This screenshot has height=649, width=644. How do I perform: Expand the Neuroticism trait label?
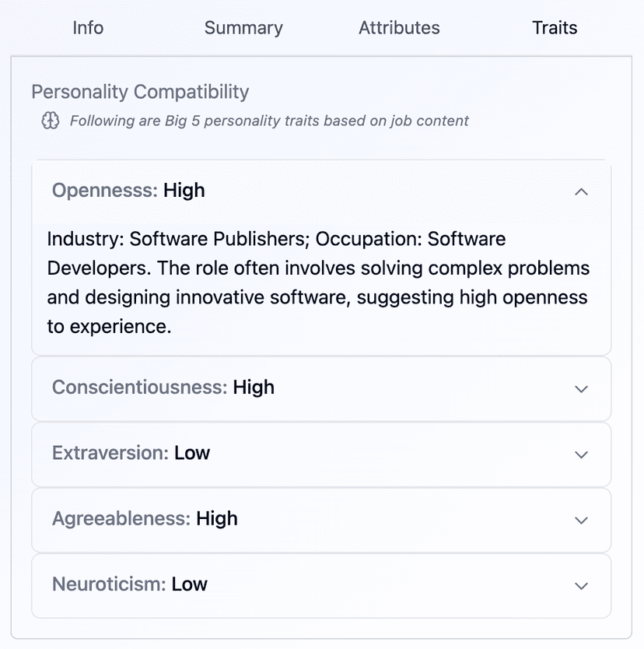click(x=108, y=584)
